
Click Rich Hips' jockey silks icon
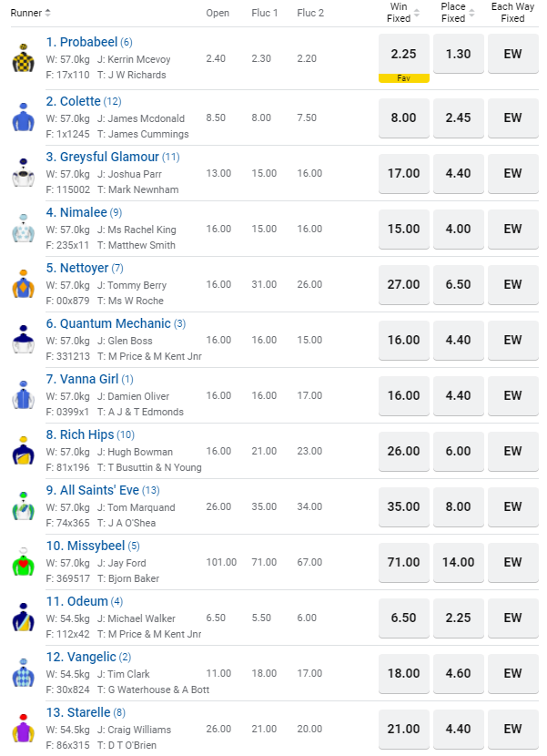[x=23, y=451]
